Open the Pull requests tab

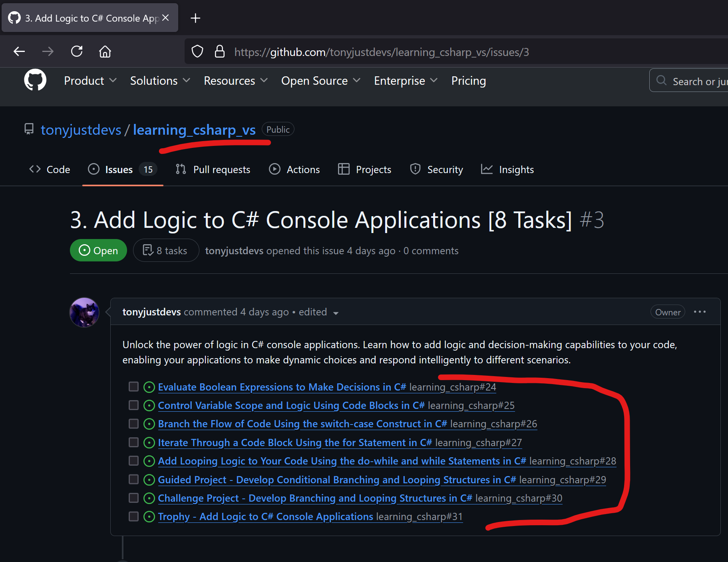click(x=213, y=169)
